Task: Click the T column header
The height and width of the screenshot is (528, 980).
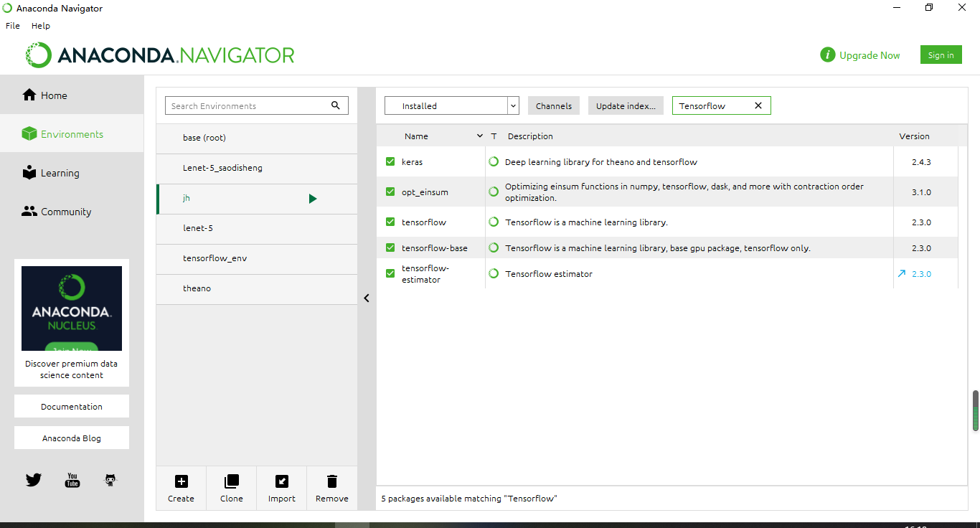Action: 494,136
